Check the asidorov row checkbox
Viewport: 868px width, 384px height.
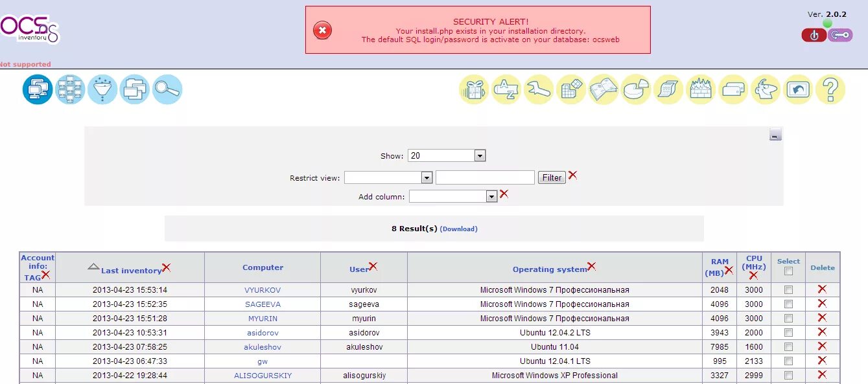(788, 332)
